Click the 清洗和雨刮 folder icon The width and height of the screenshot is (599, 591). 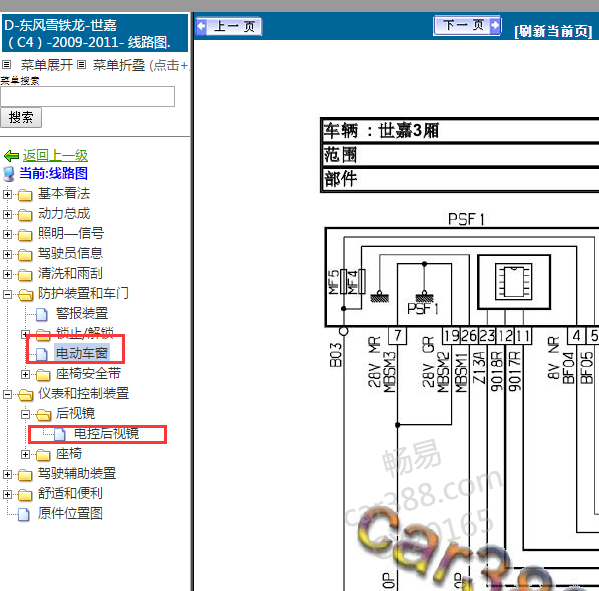click(x=25, y=275)
